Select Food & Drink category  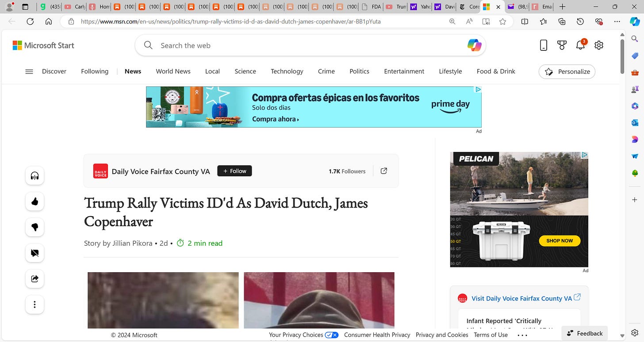pyautogui.click(x=496, y=71)
